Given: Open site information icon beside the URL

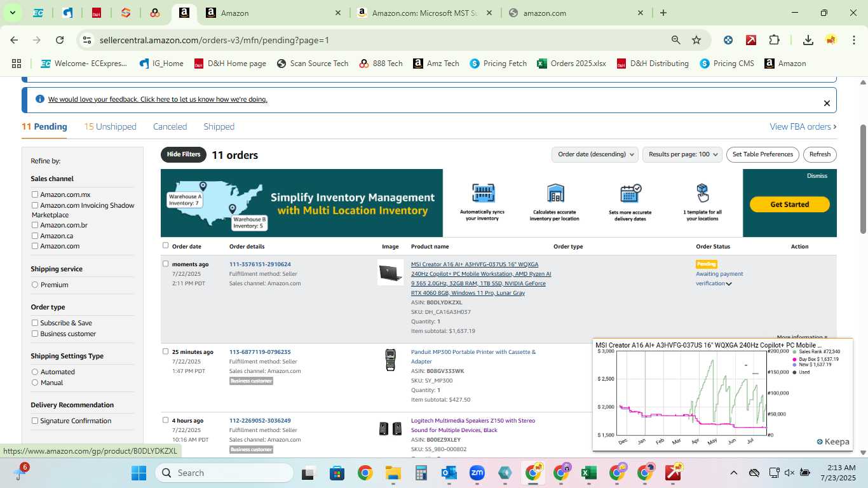Looking at the screenshot, I should (87, 40).
